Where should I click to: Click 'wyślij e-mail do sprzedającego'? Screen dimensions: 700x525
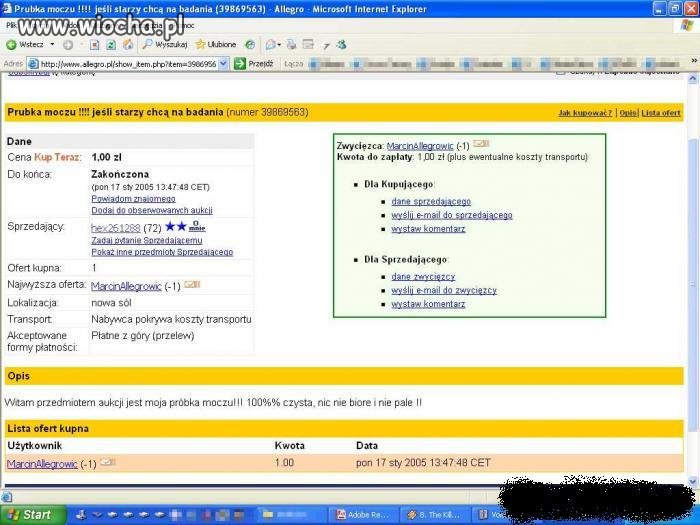[452, 215]
